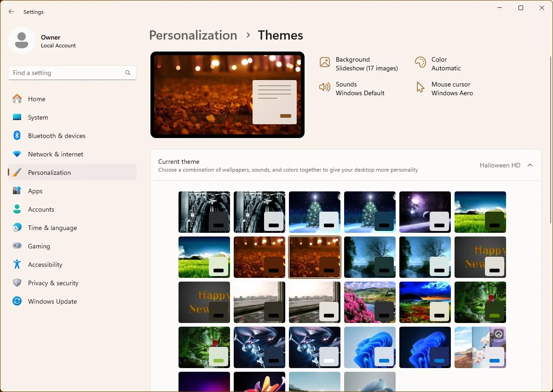Open the Gaming settings category
The height and width of the screenshot is (392, 553).
[x=72, y=246]
